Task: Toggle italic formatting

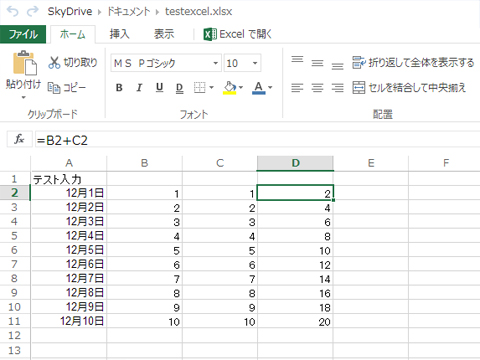Action: click(x=139, y=88)
